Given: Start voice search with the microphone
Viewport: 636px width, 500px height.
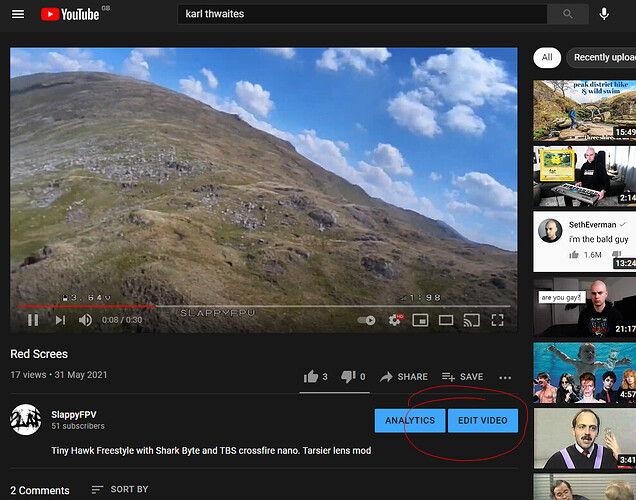Looking at the screenshot, I should (604, 14).
